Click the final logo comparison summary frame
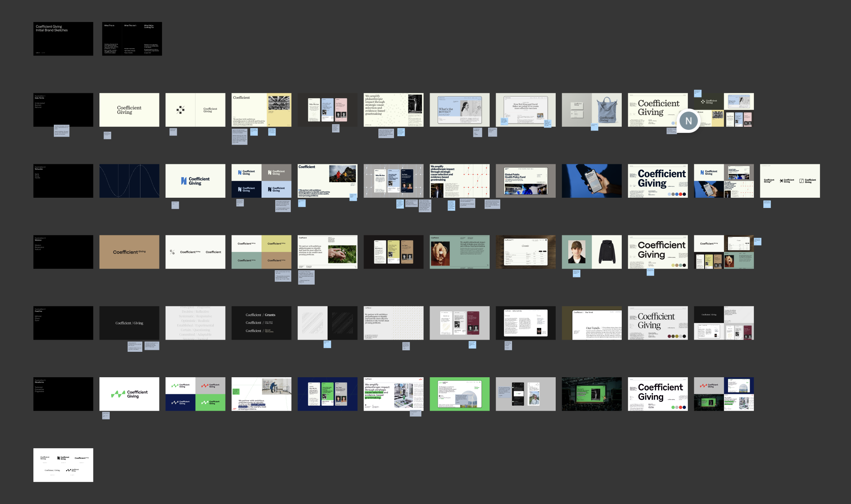The height and width of the screenshot is (504, 851). pos(63,465)
